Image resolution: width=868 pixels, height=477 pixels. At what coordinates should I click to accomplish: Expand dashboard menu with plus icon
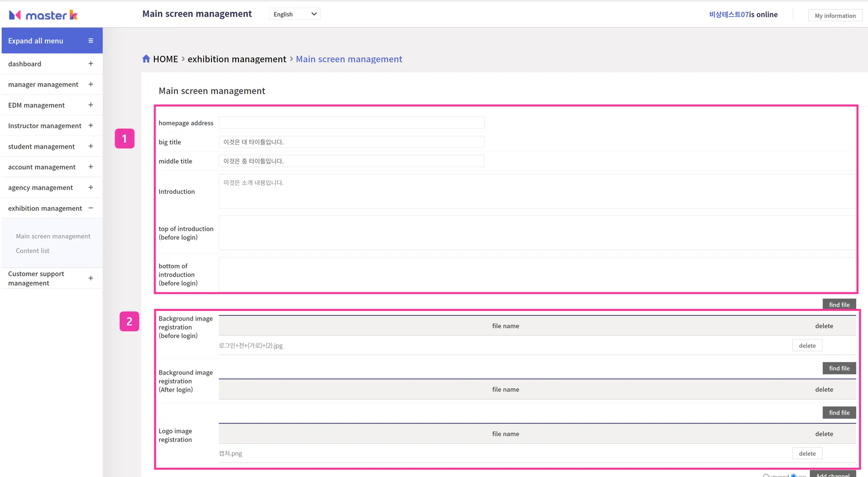point(90,64)
